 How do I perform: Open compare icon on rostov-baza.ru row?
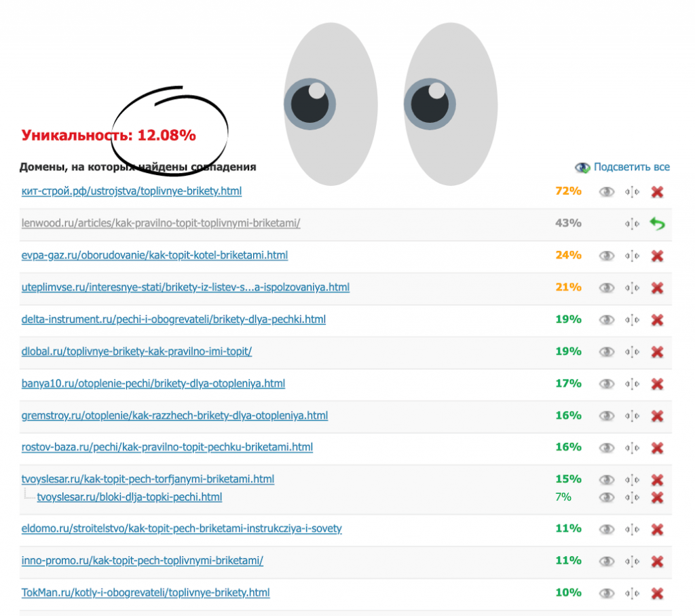[x=632, y=448]
